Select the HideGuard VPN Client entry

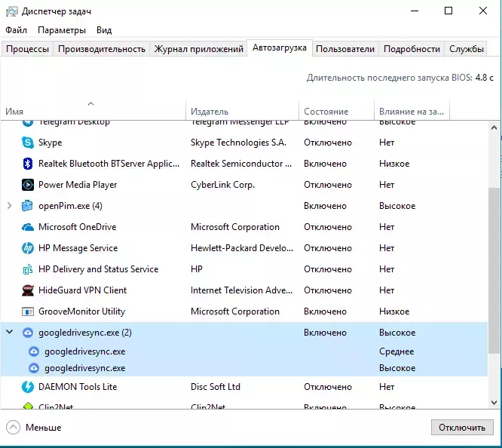coord(83,290)
